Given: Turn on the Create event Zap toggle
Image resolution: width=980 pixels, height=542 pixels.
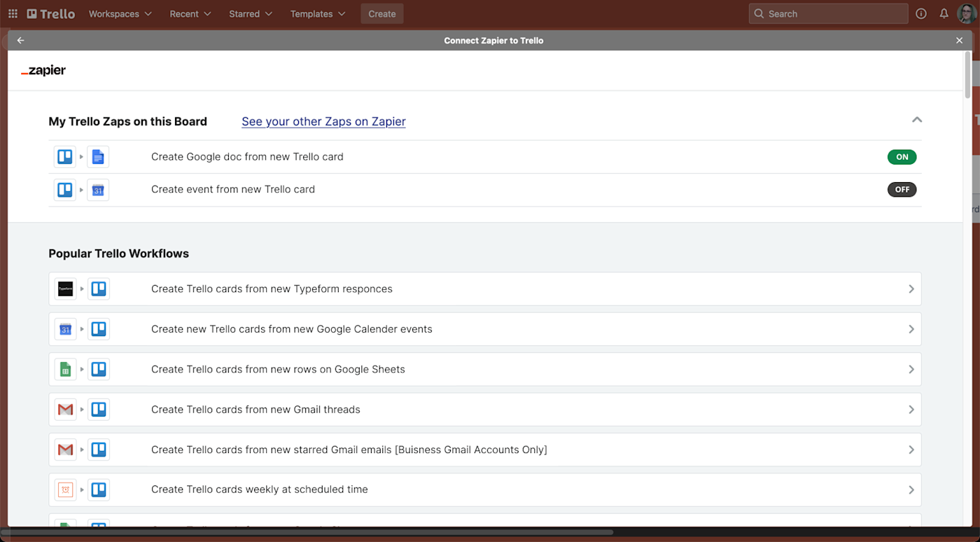Looking at the screenshot, I should (902, 190).
